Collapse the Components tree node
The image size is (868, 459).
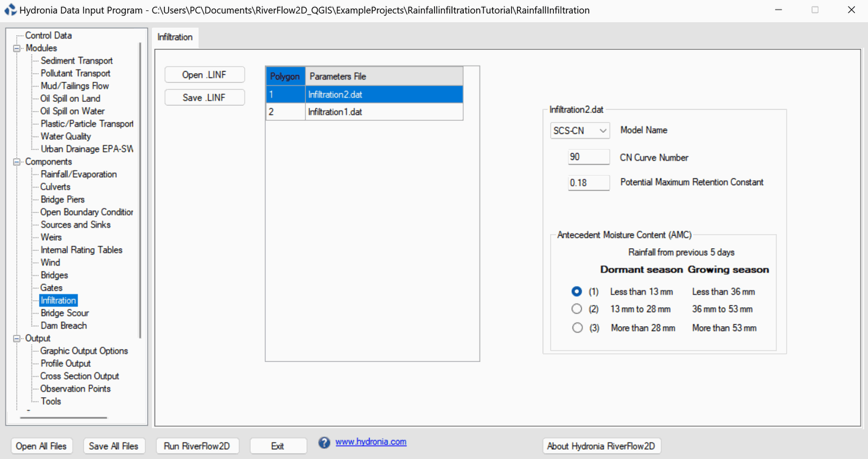click(17, 162)
